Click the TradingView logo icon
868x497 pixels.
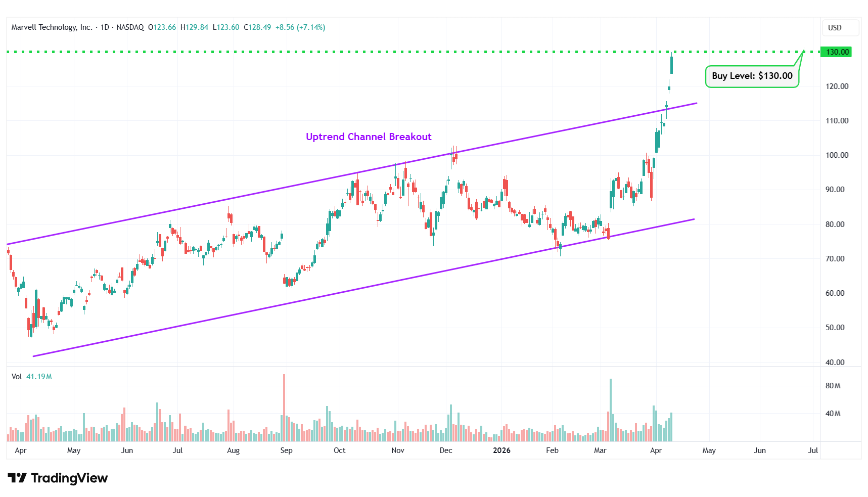tap(17, 478)
